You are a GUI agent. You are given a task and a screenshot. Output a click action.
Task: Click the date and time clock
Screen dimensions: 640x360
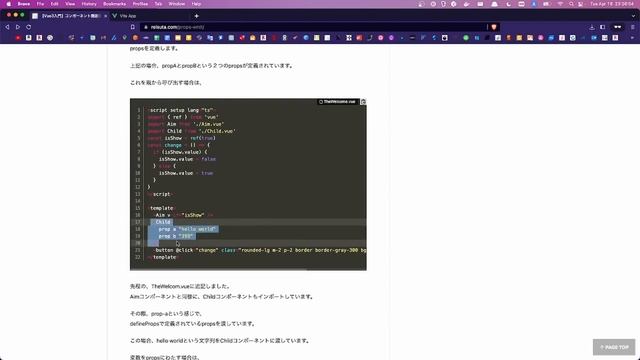point(612,4)
